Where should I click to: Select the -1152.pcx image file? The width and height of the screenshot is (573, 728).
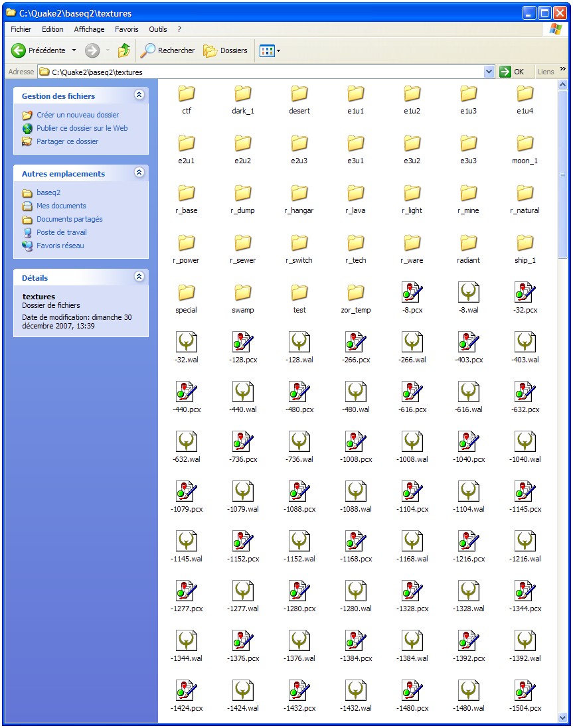243,541
